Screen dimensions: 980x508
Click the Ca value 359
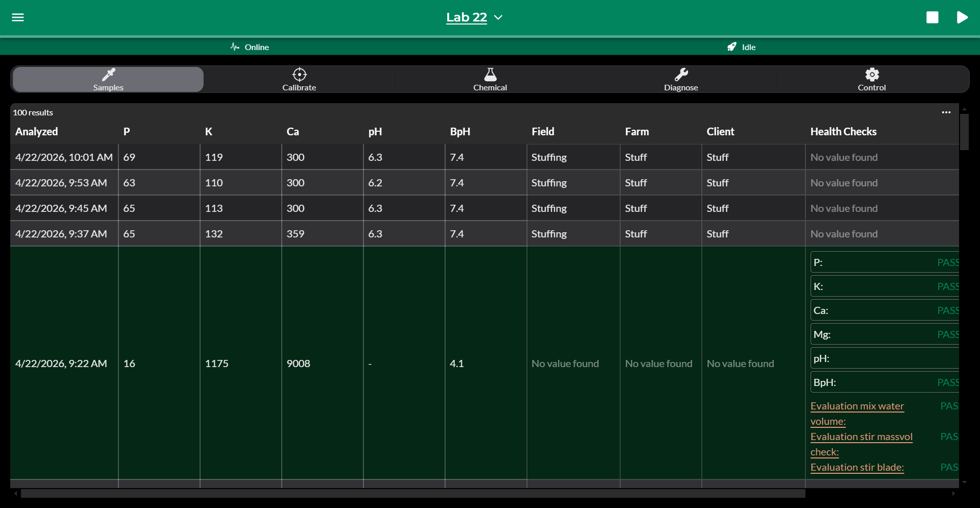click(x=295, y=234)
